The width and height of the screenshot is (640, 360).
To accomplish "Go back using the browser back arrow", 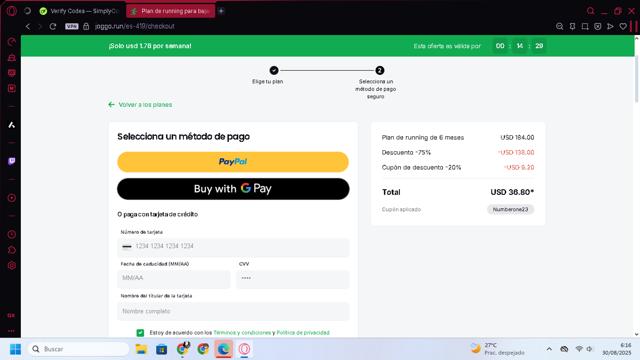I will point(28,26).
